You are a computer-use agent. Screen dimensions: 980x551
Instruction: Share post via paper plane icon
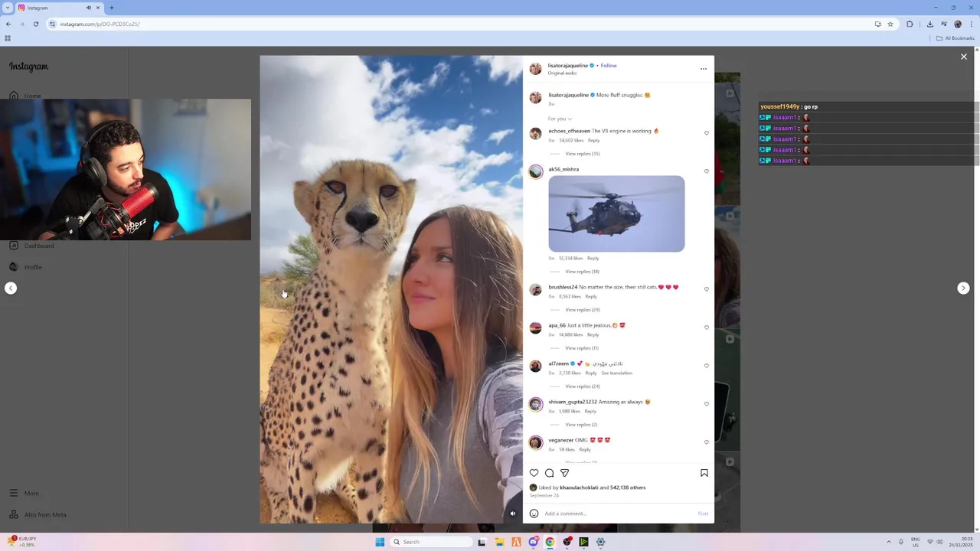pyautogui.click(x=564, y=473)
